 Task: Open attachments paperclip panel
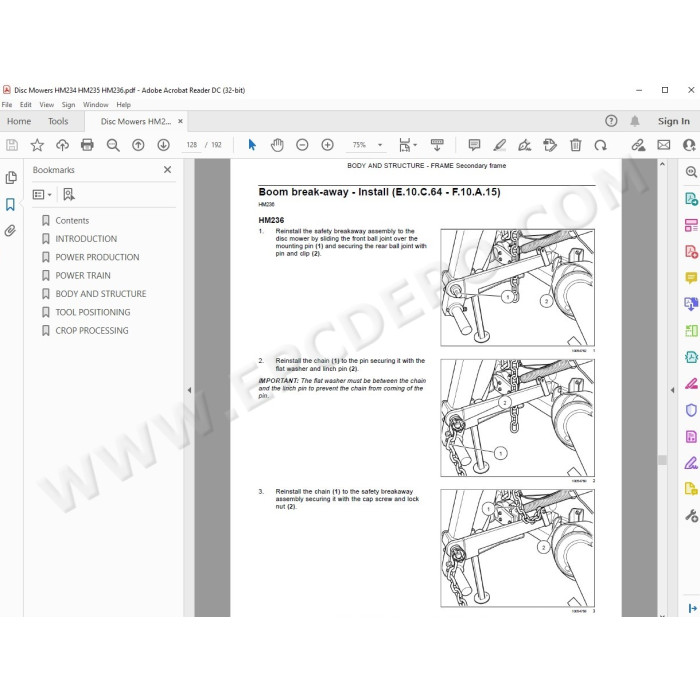[10, 230]
